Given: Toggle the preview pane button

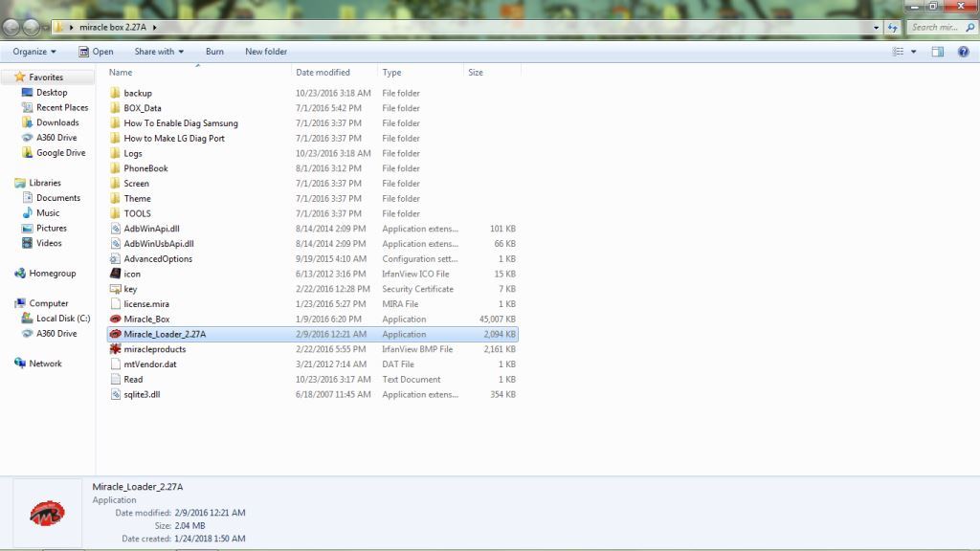Looking at the screenshot, I should tap(938, 52).
